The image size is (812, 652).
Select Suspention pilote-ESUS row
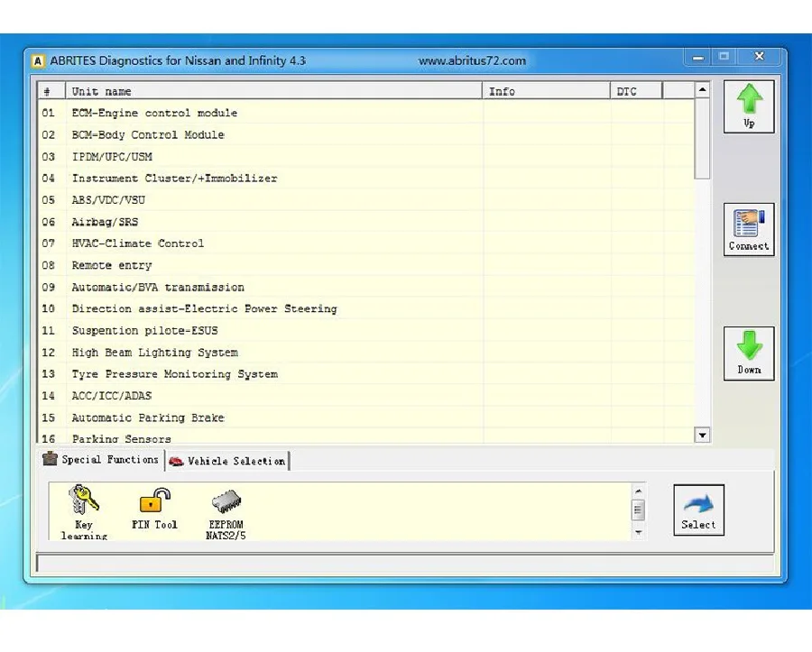365,331
